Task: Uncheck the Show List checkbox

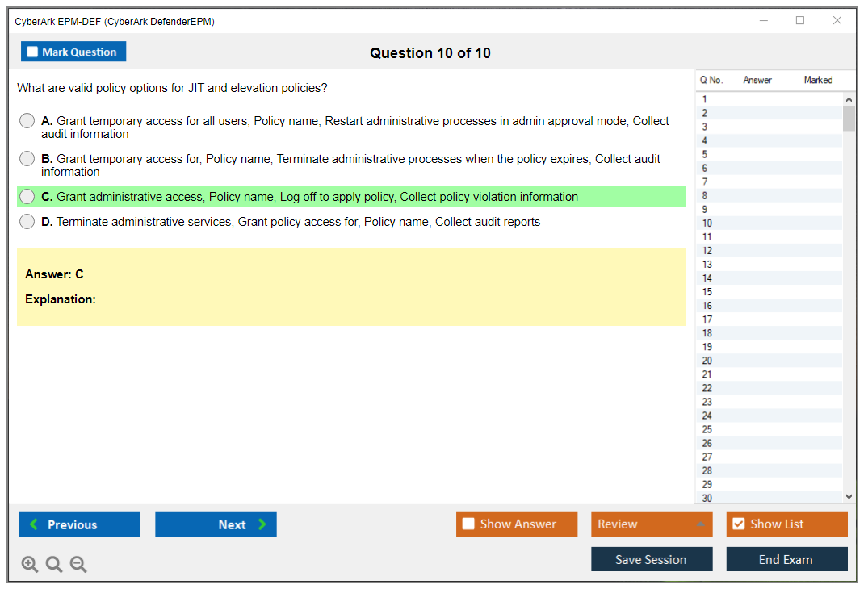Action: coord(738,524)
